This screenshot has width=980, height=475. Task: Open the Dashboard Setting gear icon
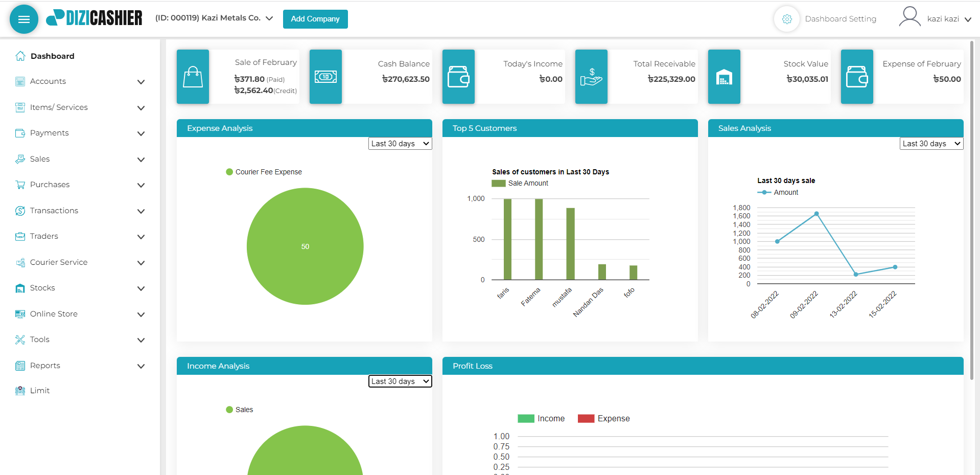click(787, 19)
